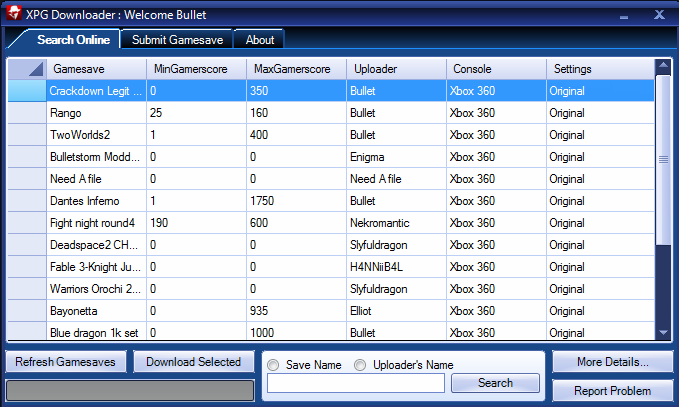Click the search text input field
Image resolution: width=679 pixels, height=407 pixels.
(356, 383)
